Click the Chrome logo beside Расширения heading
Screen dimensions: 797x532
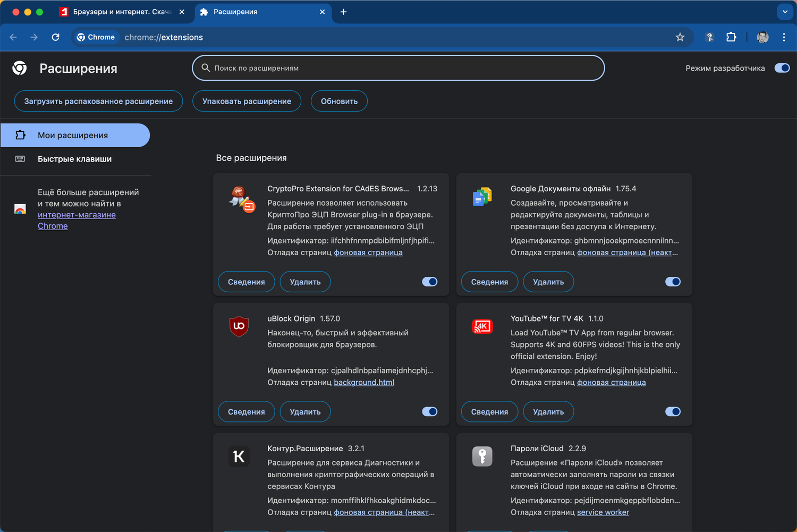[20, 68]
